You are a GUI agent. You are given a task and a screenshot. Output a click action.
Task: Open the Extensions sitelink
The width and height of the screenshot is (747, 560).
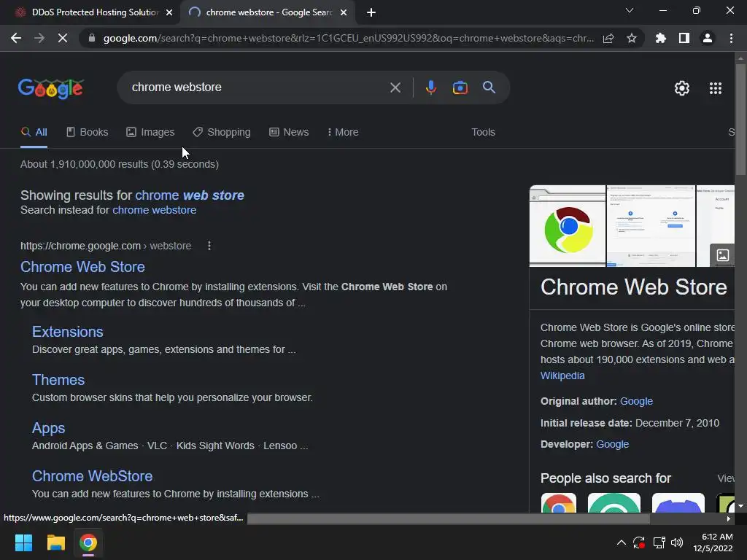[x=68, y=332]
